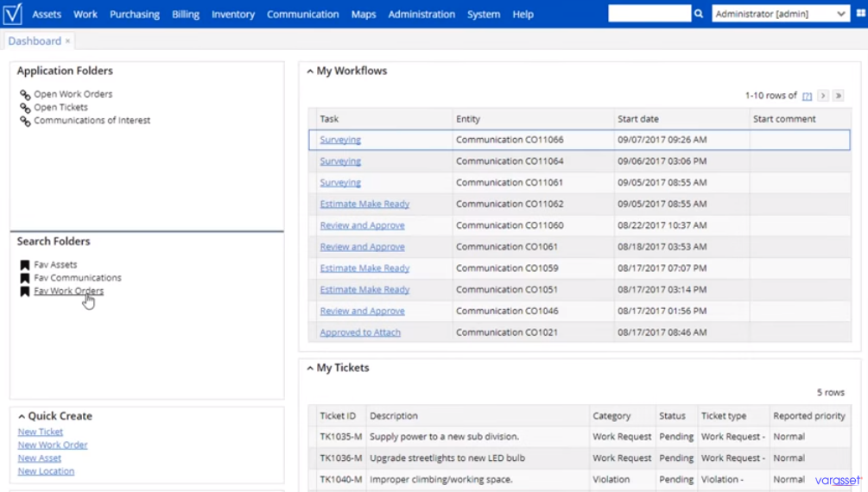Click the Open Work Orders link icon
868x492 pixels.
point(25,95)
